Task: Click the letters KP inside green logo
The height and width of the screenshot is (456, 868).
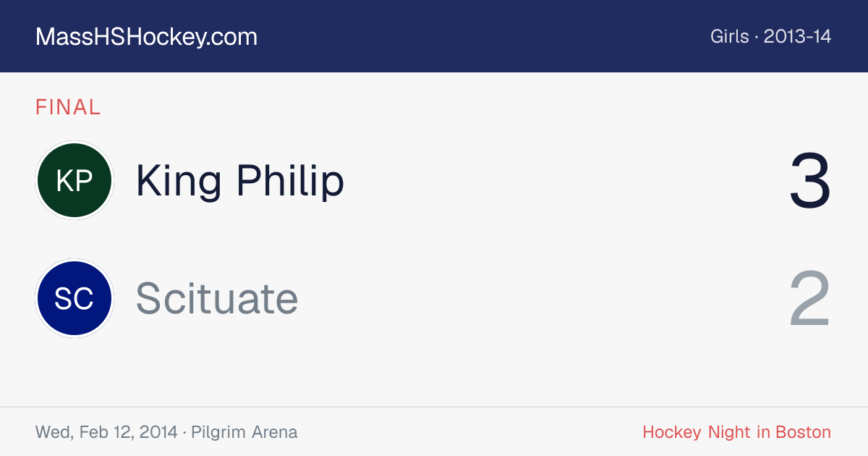Action: tap(75, 181)
